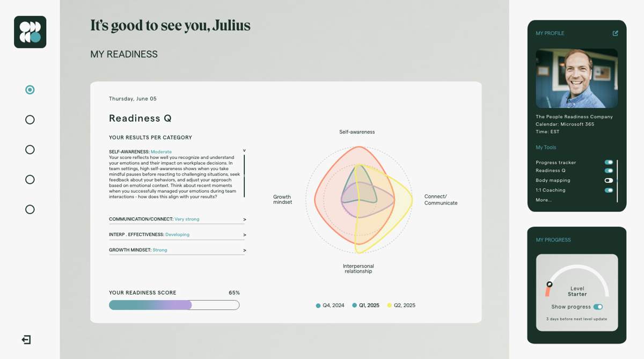Enable the Body mapping toggle
The width and height of the screenshot is (644, 359).
609,180
